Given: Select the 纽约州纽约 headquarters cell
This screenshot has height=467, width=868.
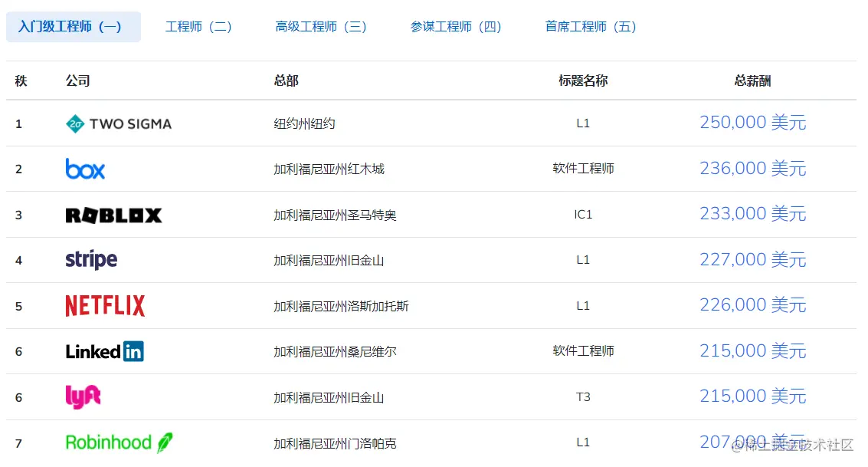Looking at the screenshot, I should click(x=304, y=123).
